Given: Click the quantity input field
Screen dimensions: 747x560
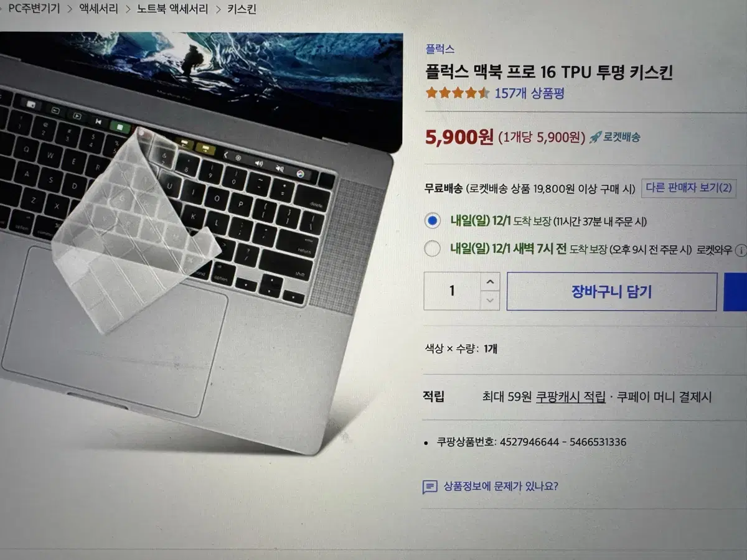Looking at the screenshot, I should coord(453,291).
